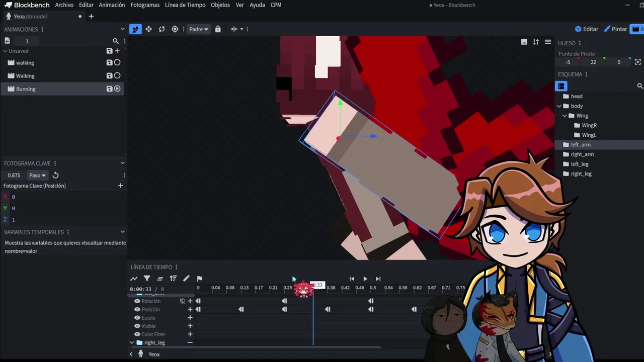644x362 pixels.
Task: Search animations with the magnifier icon
Action: point(116,41)
